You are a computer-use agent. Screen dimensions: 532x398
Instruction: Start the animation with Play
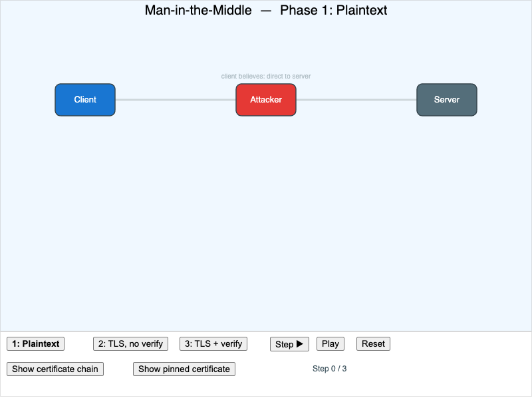[331, 343]
